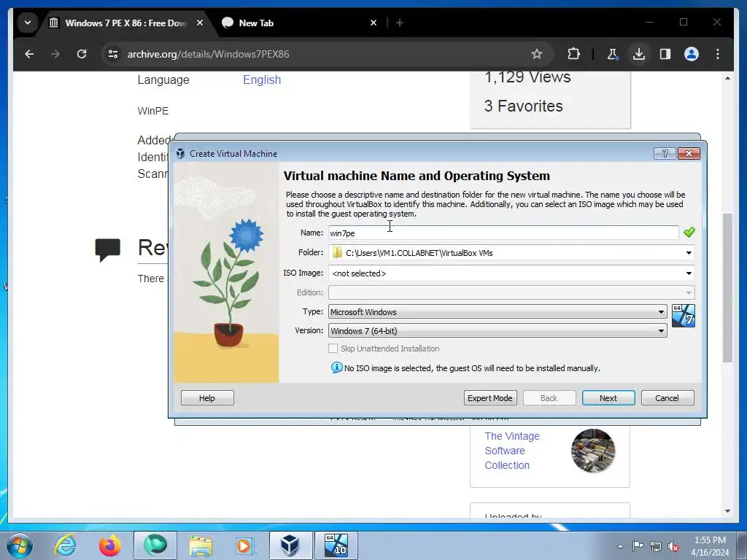Image resolution: width=747 pixels, height=560 pixels.
Task: Click the Action Center flag tray icon
Action: point(638,546)
